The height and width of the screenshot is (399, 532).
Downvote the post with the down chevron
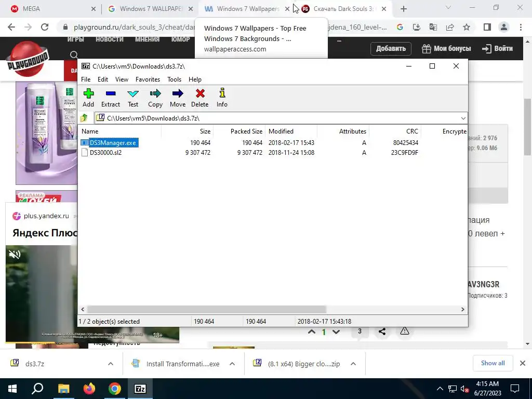[336, 332]
